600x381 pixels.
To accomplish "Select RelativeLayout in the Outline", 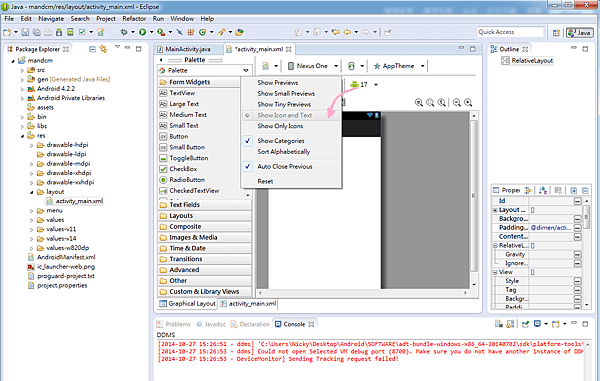I will tap(532, 60).
